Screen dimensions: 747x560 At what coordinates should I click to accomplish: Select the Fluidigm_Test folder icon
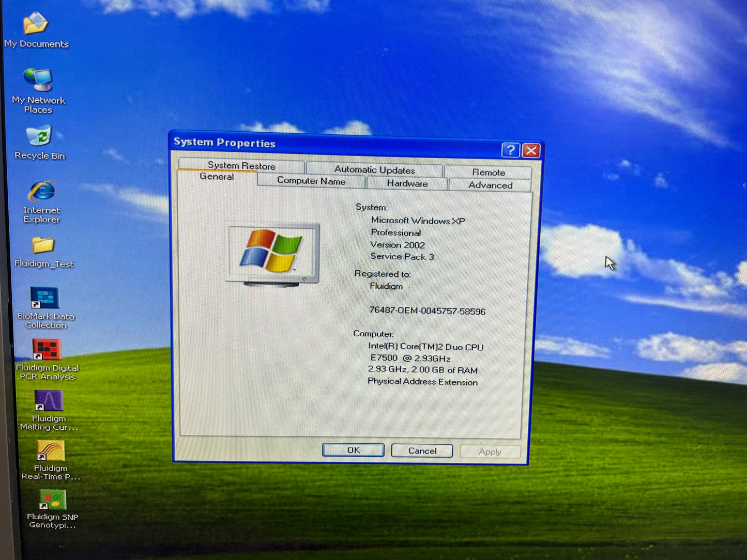pos(43,245)
